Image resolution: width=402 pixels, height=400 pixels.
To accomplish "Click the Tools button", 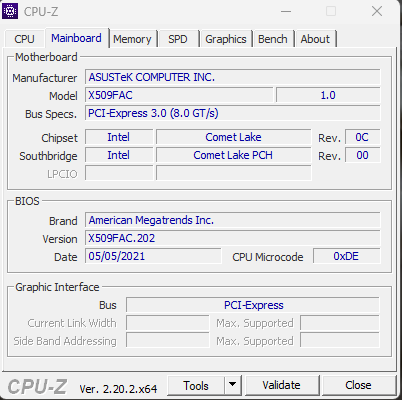I will point(196,386).
